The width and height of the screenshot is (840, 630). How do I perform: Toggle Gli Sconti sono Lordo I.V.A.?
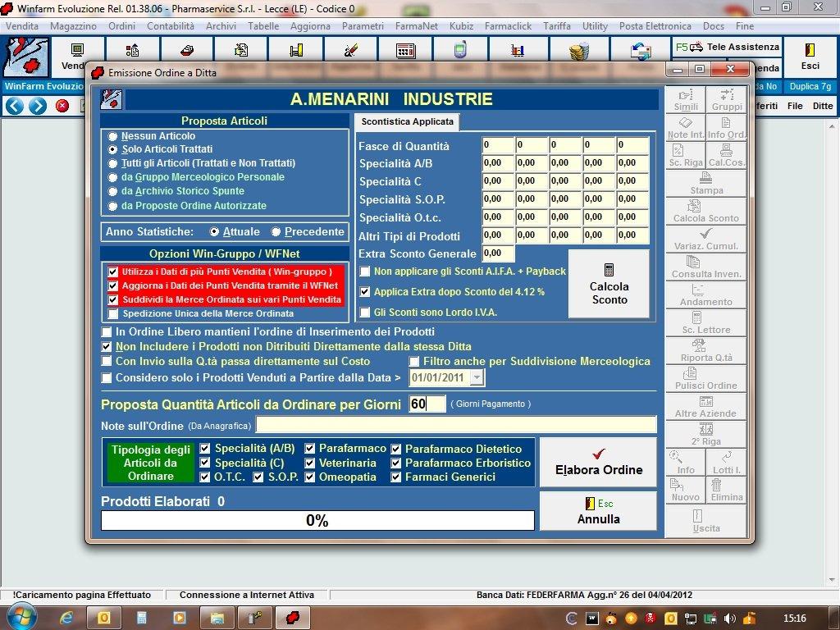[x=365, y=313]
